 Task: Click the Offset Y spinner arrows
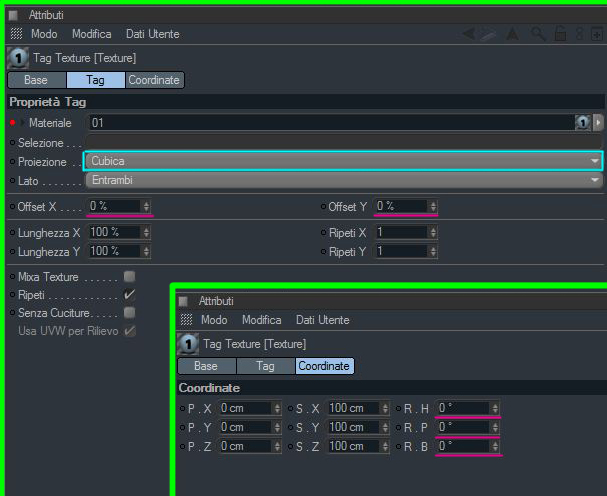click(x=433, y=206)
